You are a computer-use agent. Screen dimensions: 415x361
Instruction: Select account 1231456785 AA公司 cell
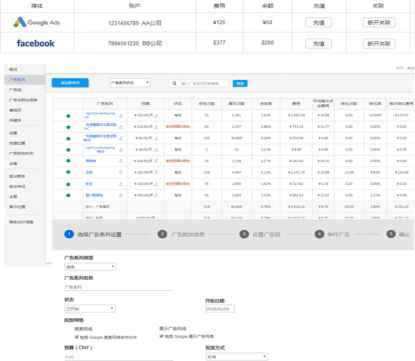135,23
